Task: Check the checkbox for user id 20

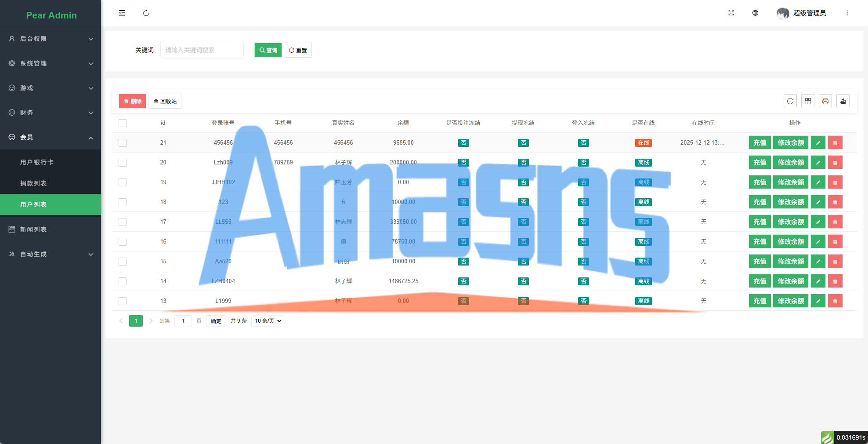Action: 123,163
